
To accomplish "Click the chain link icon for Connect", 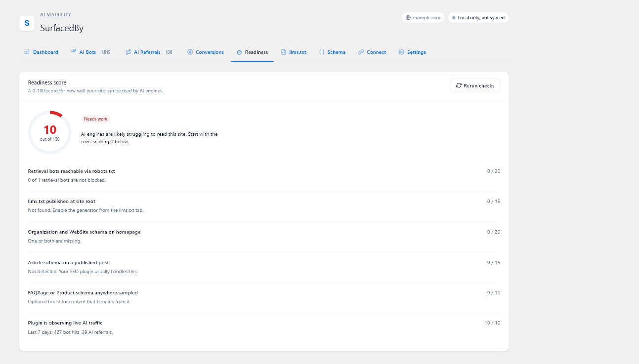I will (x=361, y=52).
